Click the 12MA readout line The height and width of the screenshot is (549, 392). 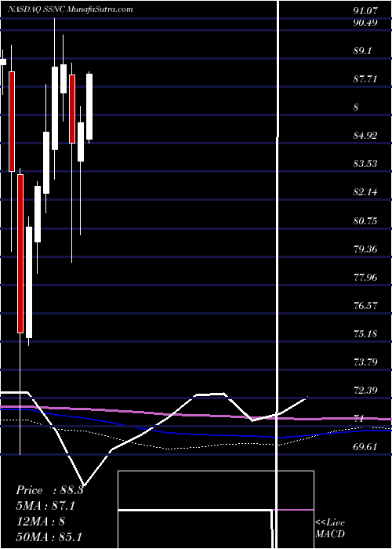coord(41,522)
